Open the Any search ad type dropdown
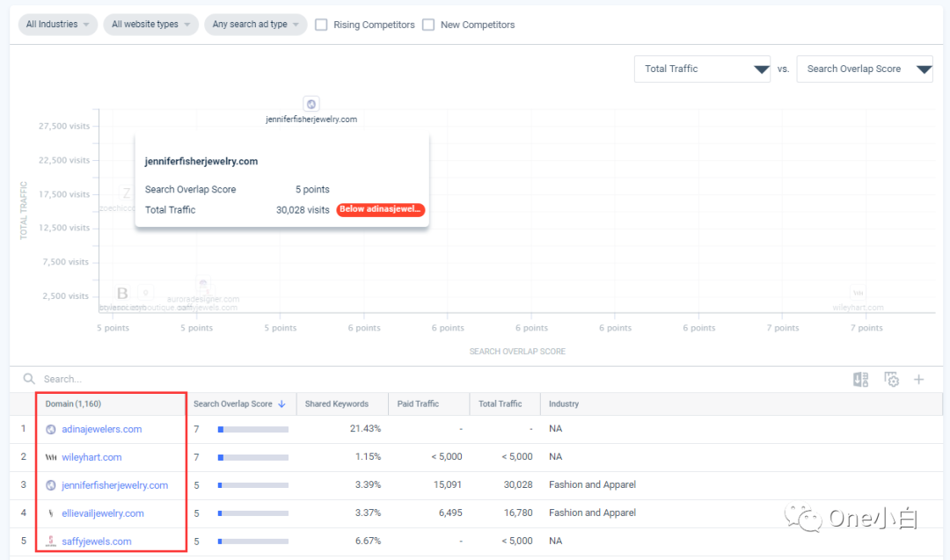 [255, 25]
